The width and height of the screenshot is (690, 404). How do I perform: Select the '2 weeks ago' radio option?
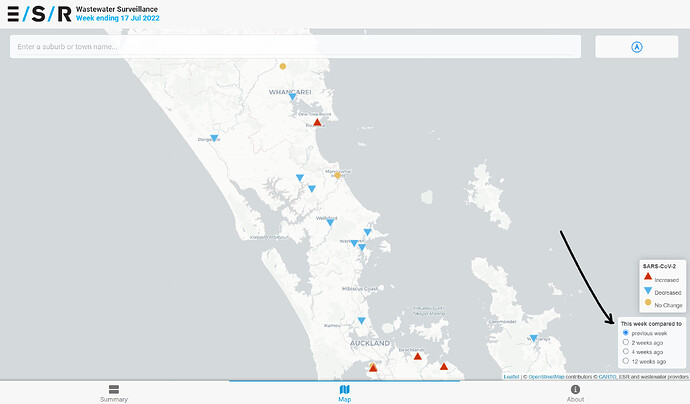(x=626, y=342)
